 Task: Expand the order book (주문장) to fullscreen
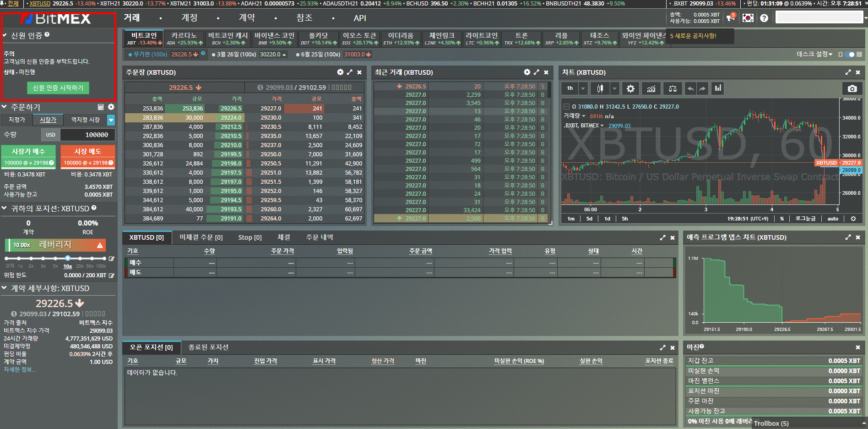pos(350,72)
